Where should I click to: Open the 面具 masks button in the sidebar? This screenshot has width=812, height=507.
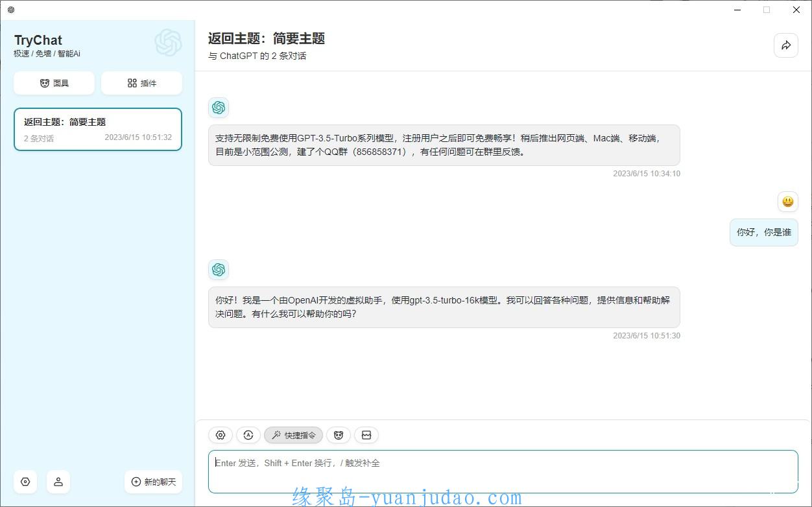[x=54, y=83]
